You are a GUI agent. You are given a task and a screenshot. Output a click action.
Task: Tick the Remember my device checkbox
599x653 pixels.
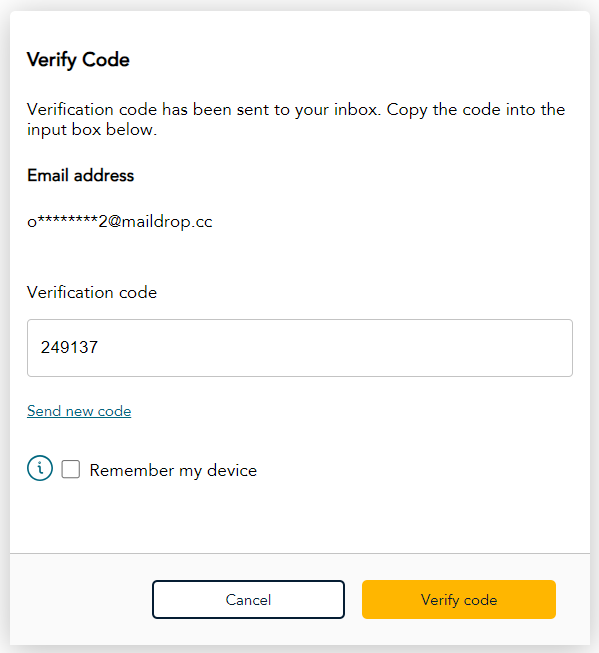point(71,469)
